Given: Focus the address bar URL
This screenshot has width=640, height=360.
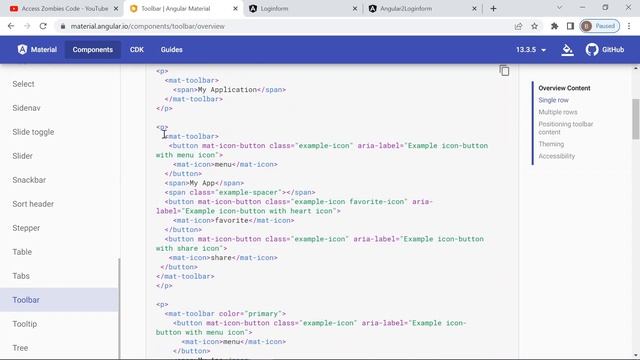Looking at the screenshot, I should tap(148, 26).
